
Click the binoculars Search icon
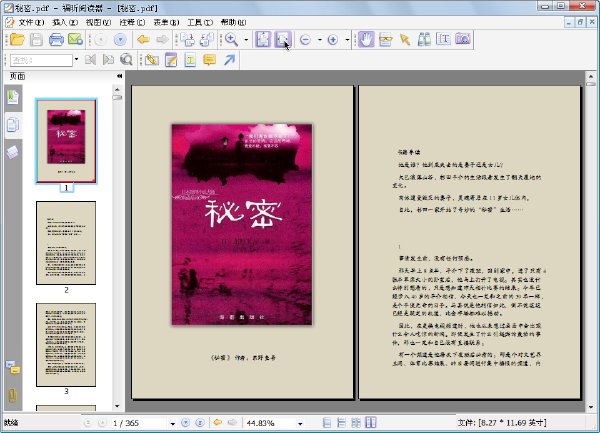point(424,39)
